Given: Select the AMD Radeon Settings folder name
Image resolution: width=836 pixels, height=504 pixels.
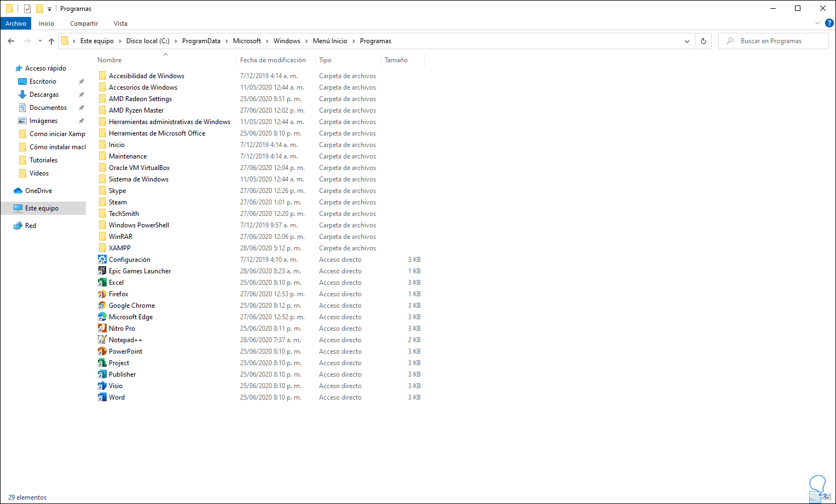Looking at the screenshot, I should (x=140, y=99).
